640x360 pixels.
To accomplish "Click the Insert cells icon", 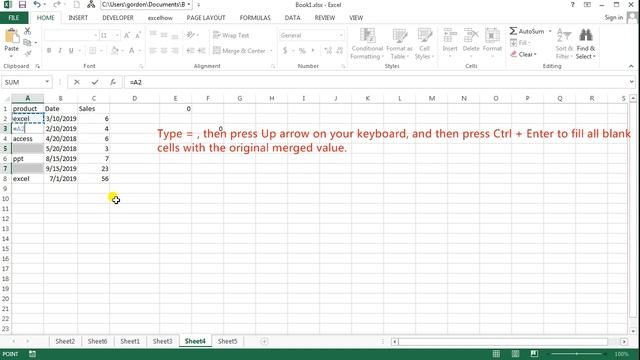I will pyautogui.click(x=450, y=36).
